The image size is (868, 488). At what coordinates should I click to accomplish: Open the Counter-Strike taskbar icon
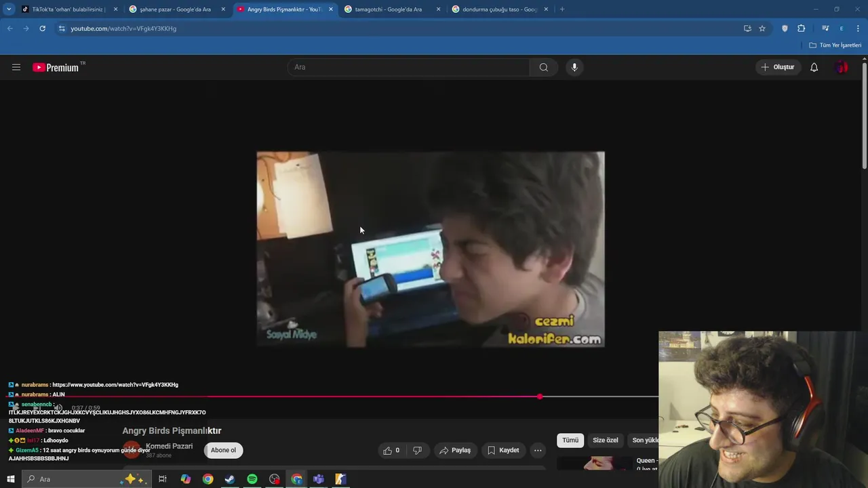(340, 479)
